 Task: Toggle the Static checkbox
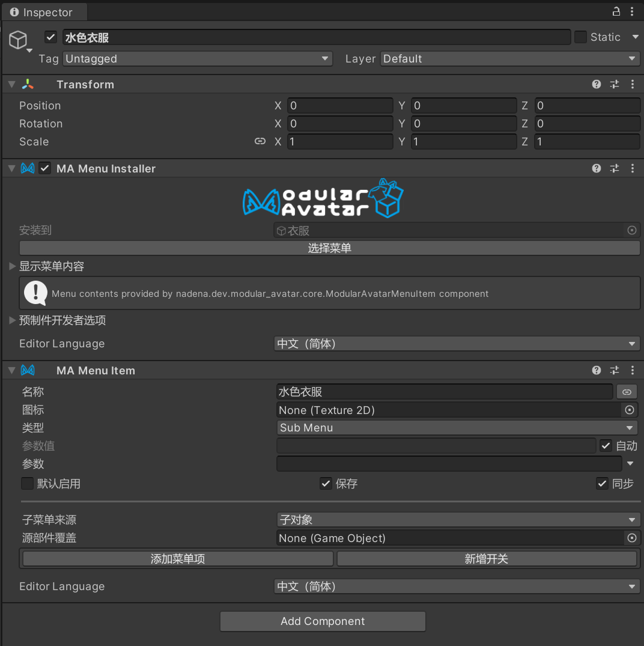580,37
